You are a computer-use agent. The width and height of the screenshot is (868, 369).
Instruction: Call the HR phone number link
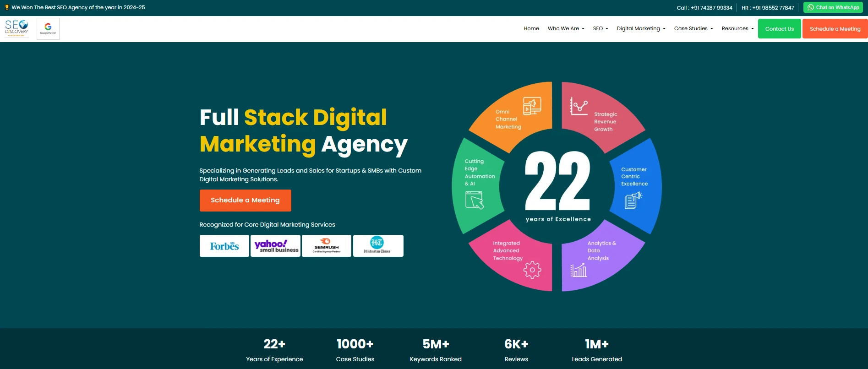tap(768, 8)
